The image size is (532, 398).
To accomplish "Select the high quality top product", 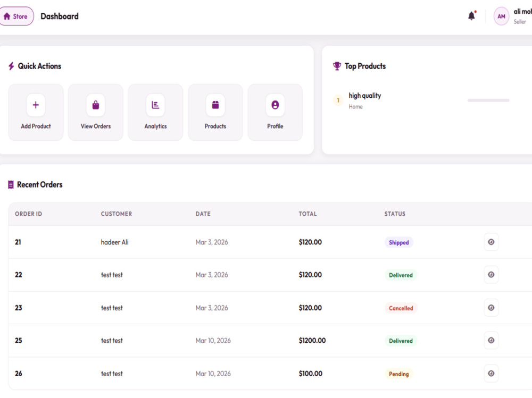I will tap(365, 96).
